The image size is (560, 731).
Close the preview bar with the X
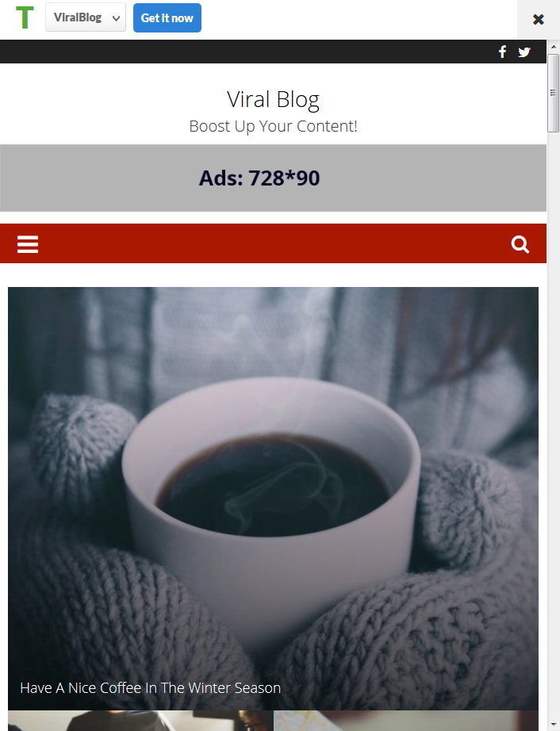pos(538,19)
